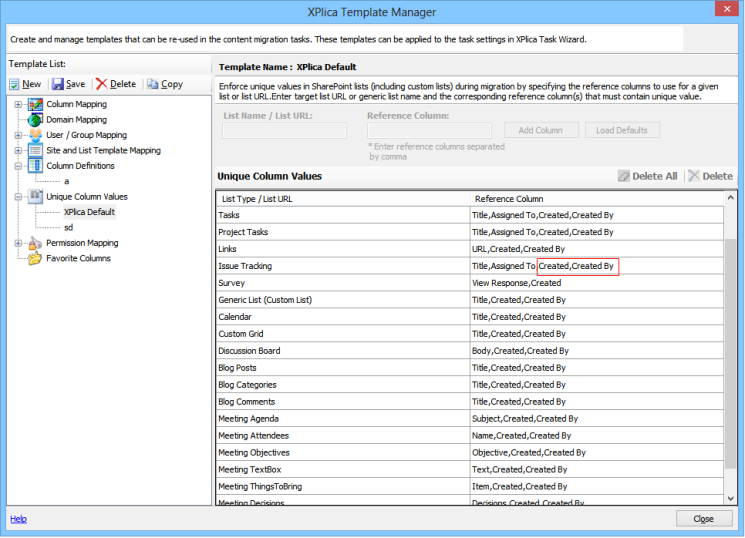Click the New template icon
745x538 pixels.
click(14, 85)
